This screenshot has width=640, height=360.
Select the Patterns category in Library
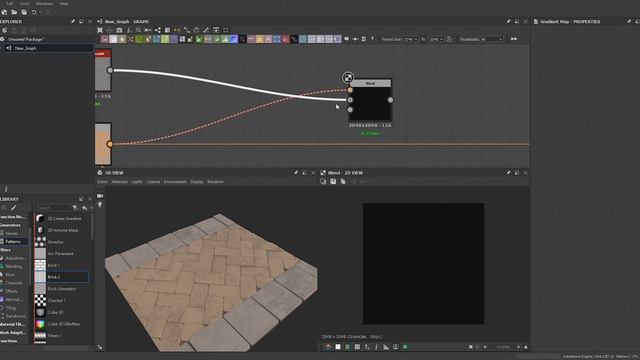click(x=13, y=242)
